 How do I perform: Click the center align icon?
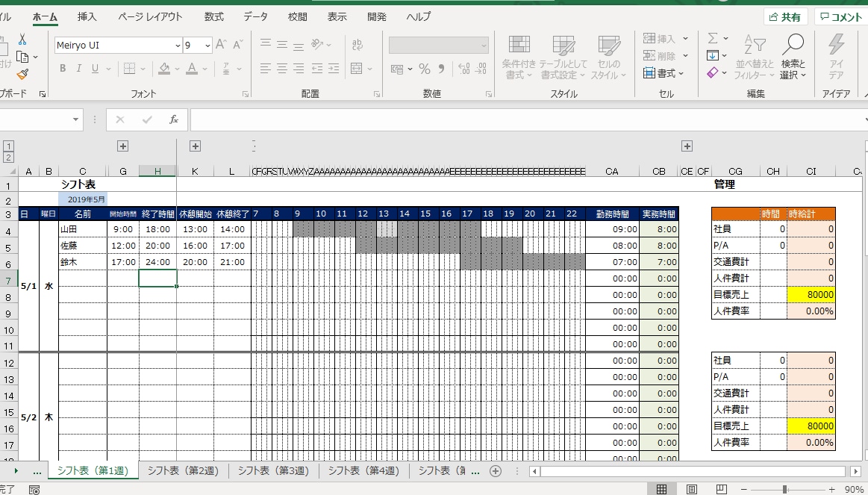(282, 69)
